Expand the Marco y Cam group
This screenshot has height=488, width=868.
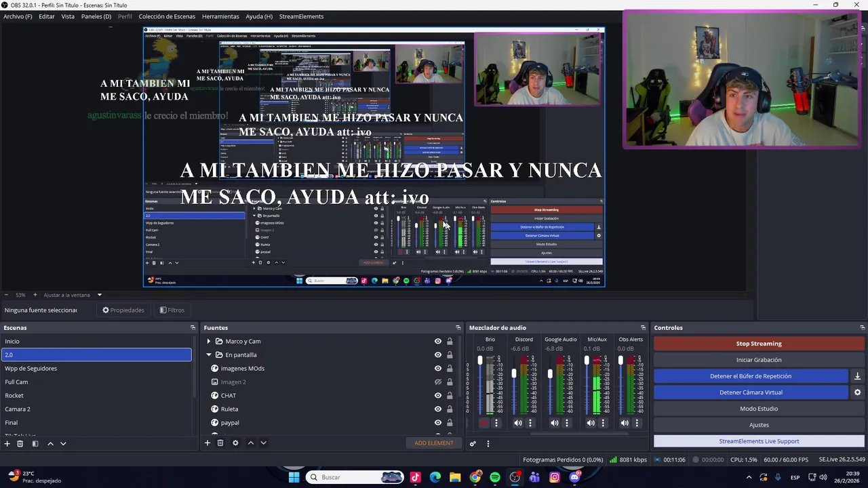click(209, 341)
